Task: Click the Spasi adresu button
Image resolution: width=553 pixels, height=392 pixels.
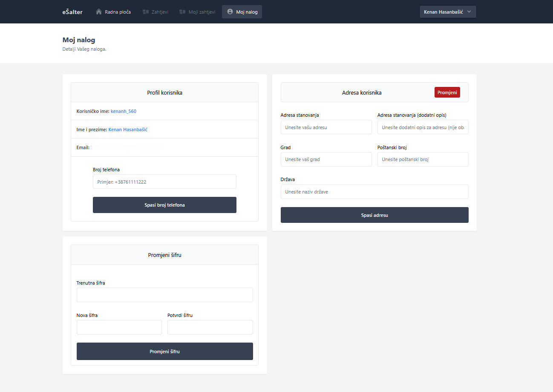Action: [x=374, y=215]
